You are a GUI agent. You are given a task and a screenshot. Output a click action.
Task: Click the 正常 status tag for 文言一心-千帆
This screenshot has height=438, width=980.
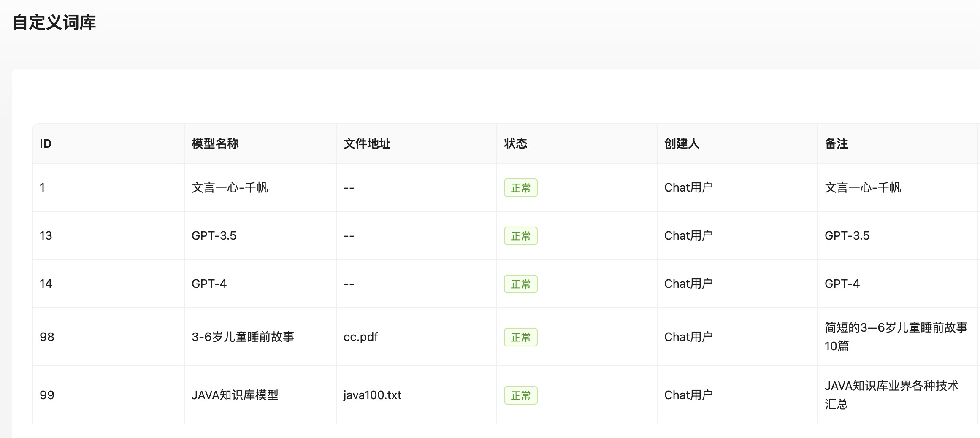pyautogui.click(x=520, y=188)
